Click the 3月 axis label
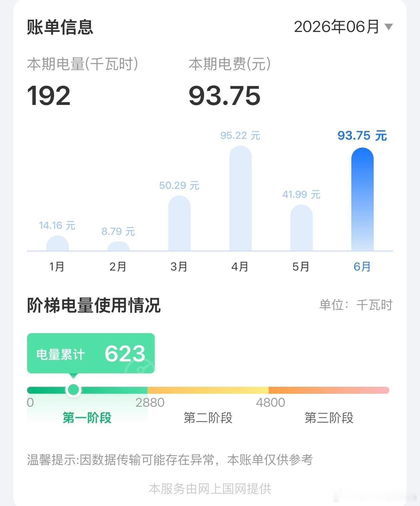Screen dimensions: 420x506 click(x=179, y=266)
